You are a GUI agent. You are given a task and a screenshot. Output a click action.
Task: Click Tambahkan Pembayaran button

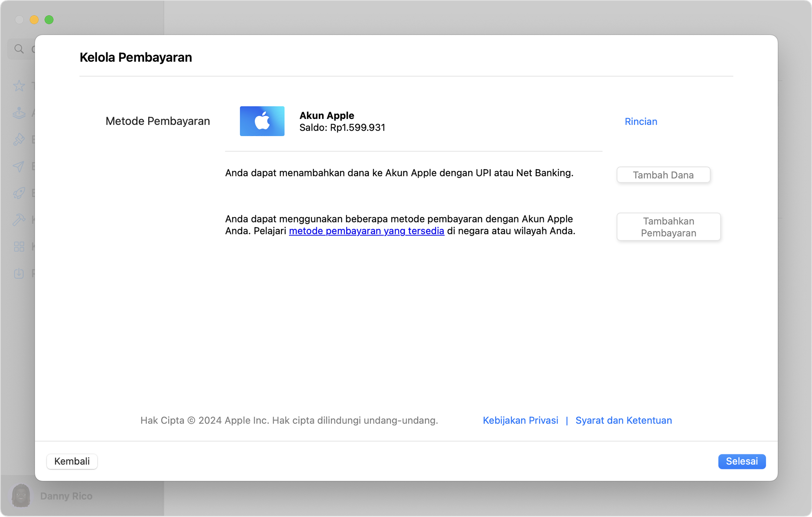click(x=668, y=227)
